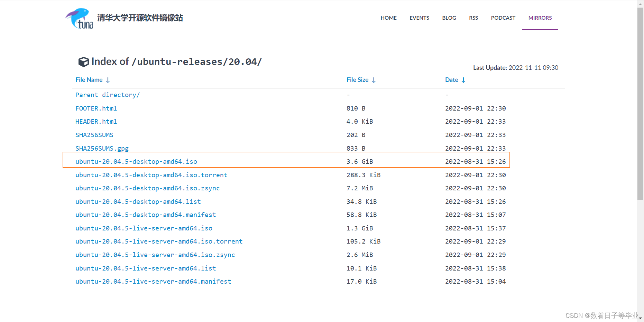Click the 288.3 KiB file size cell
Screen dimensions: 644x322
click(x=364, y=175)
